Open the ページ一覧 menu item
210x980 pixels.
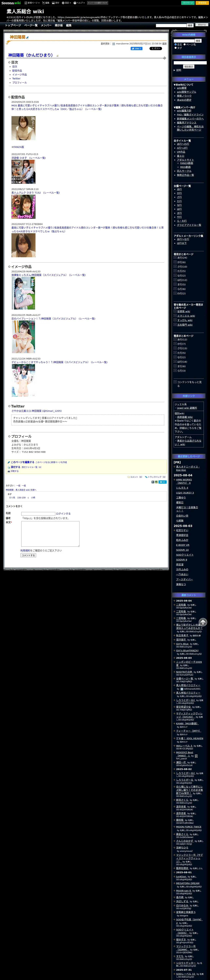31,25
